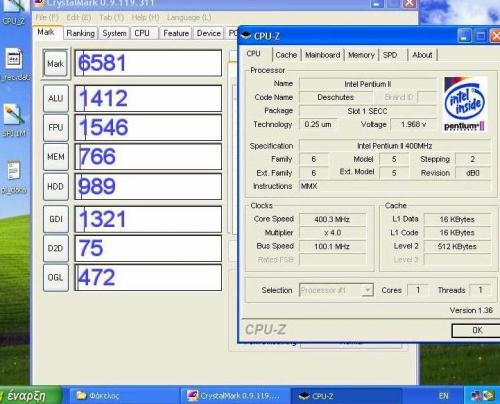The image size is (500, 404).
Task: Click the Specification 'Intel Pentium II 400MHz'
Action: tap(395, 146)
